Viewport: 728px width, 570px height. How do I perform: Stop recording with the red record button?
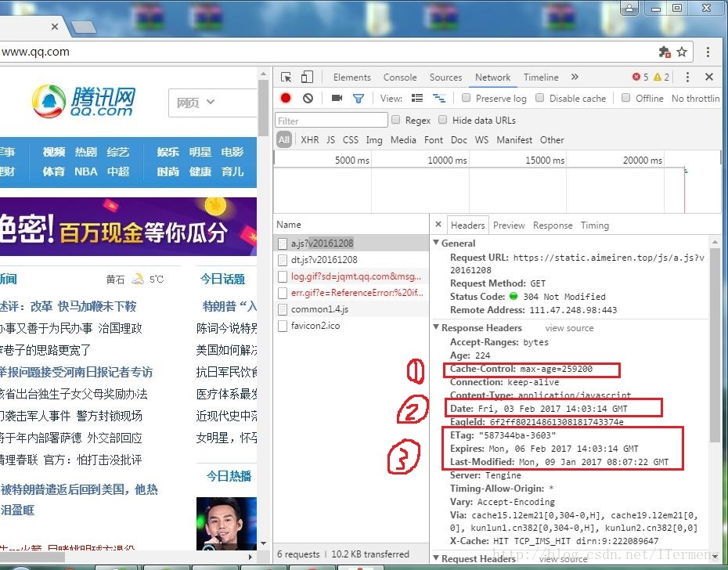(x=286, y=98)
